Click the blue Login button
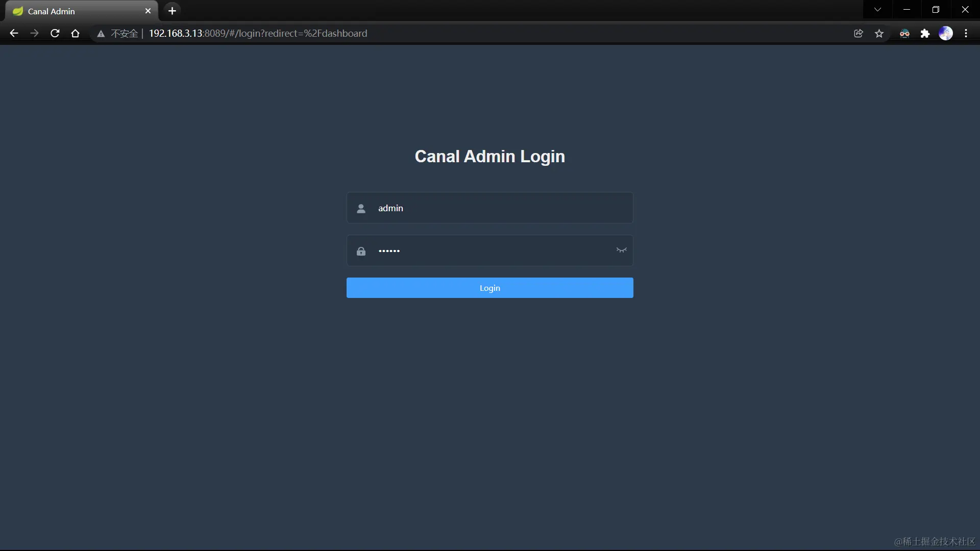The height and width of the screenshot is (551, 980). pos(489,288)
